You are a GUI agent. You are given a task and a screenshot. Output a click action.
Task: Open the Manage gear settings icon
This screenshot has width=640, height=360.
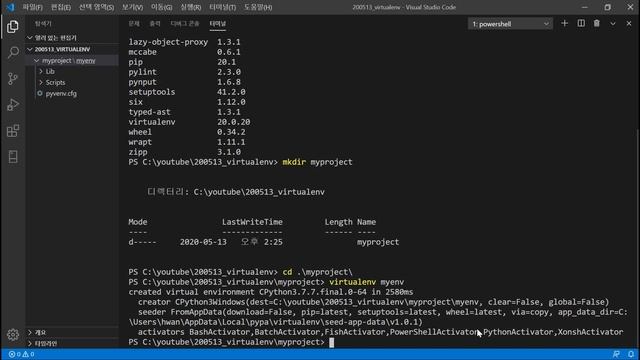13,335
